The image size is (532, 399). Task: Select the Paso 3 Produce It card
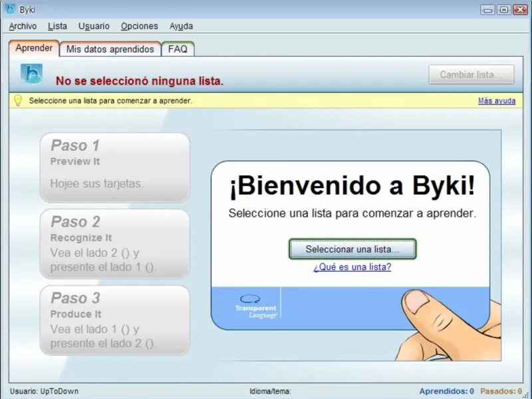(114, 321)
